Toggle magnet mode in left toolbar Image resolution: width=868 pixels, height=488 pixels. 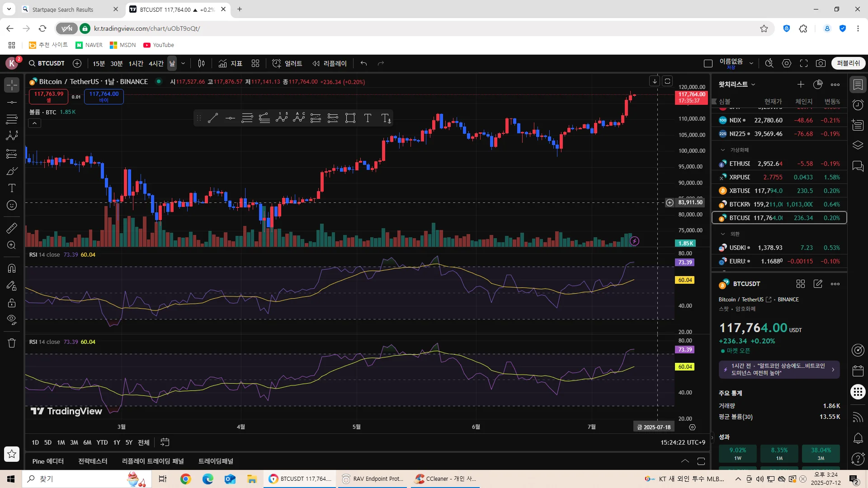click(x=12, y=268)
